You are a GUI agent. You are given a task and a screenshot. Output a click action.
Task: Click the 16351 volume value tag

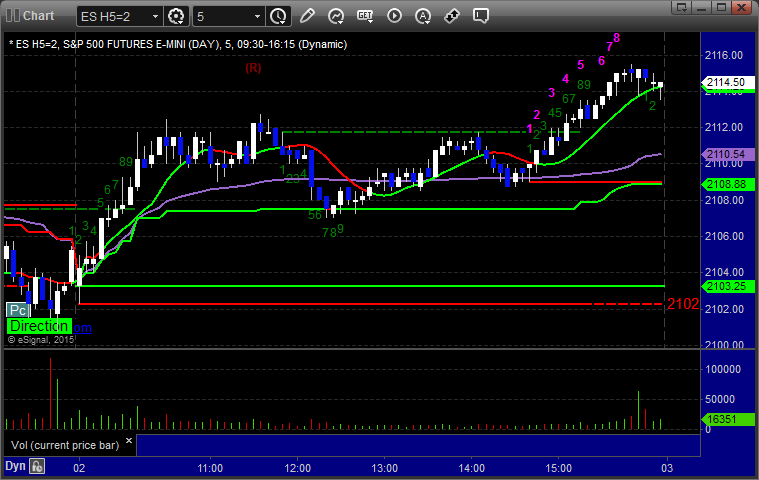[728, 420]
